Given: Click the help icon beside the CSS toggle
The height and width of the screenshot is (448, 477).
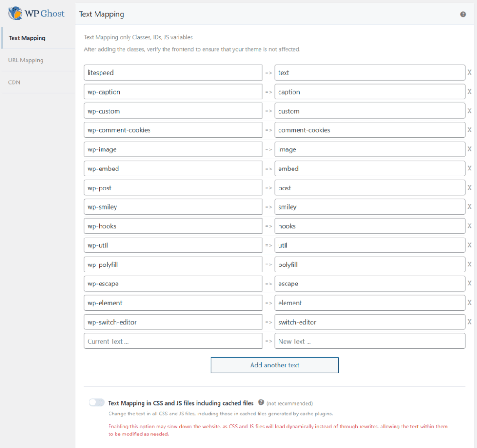Looking at the screenshot, I should [261, 403].
